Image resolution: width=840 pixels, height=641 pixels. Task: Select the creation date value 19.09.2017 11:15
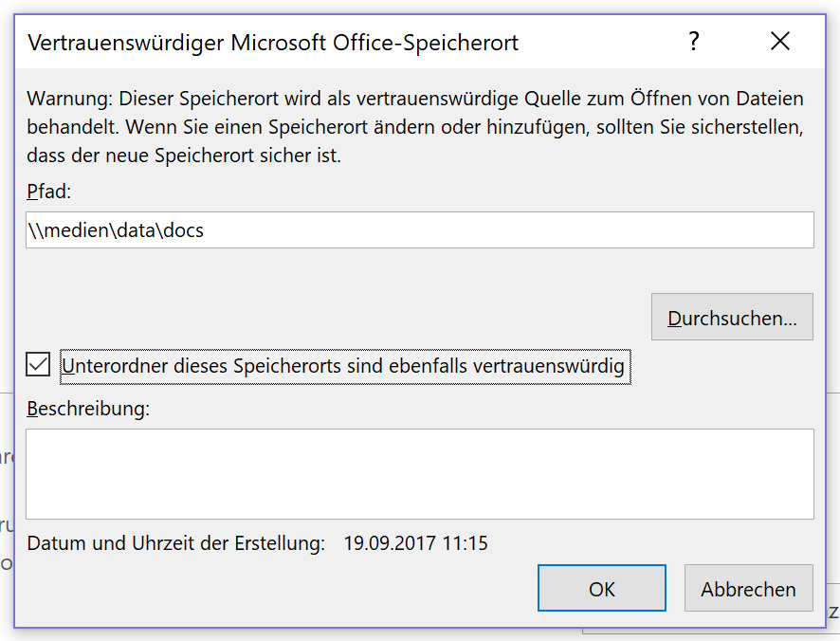click(415, 543)
